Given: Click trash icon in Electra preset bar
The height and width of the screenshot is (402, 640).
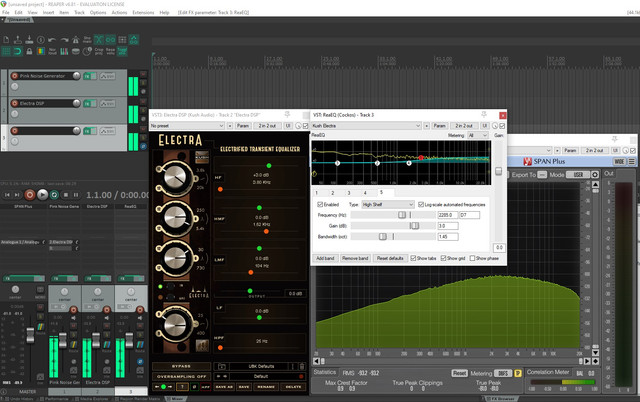Looking at the screenshot, I should click(302, 366).
